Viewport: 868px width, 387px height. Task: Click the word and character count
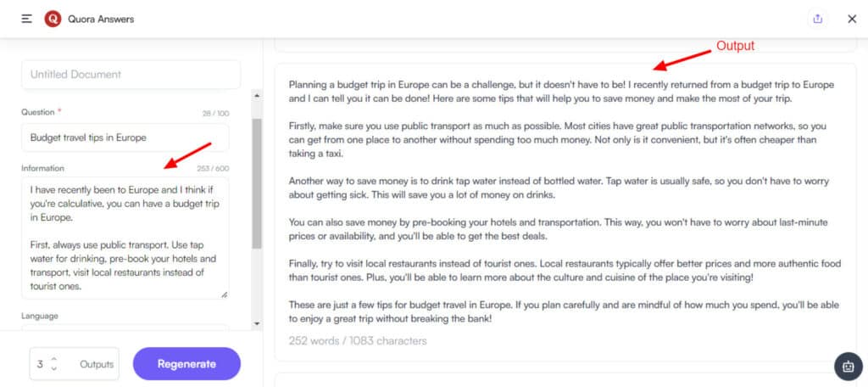point(358,341)
